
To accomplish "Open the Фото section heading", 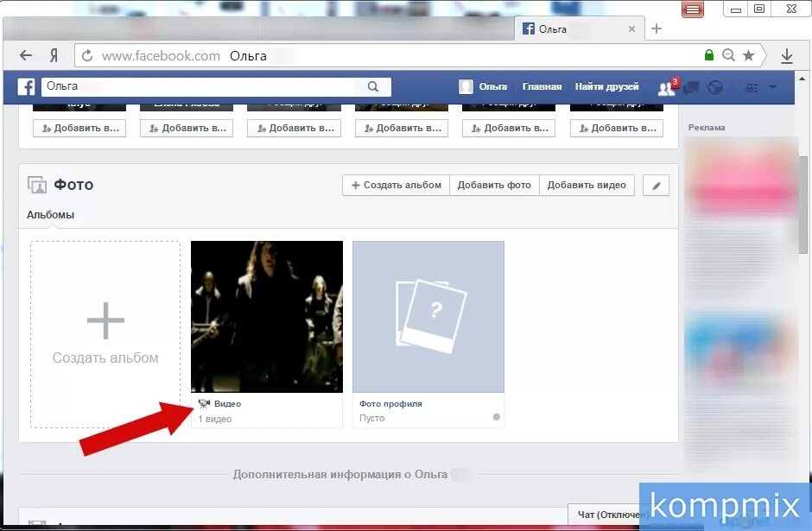I will coord(73,185).
